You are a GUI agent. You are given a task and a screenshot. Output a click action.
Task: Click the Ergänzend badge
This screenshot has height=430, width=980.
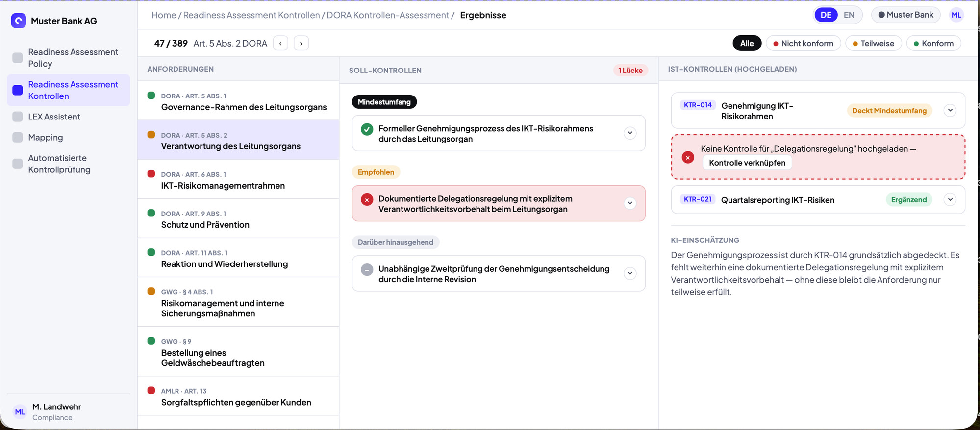[909, 200]
